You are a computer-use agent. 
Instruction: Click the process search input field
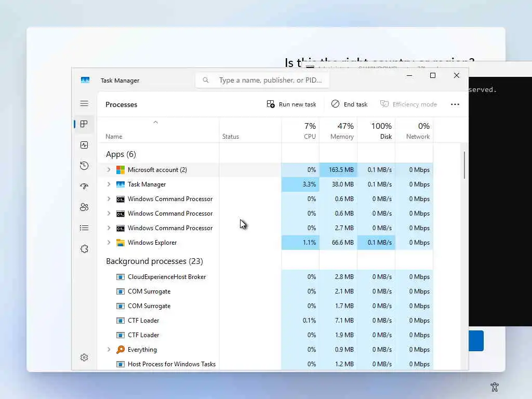click(262, 80)
